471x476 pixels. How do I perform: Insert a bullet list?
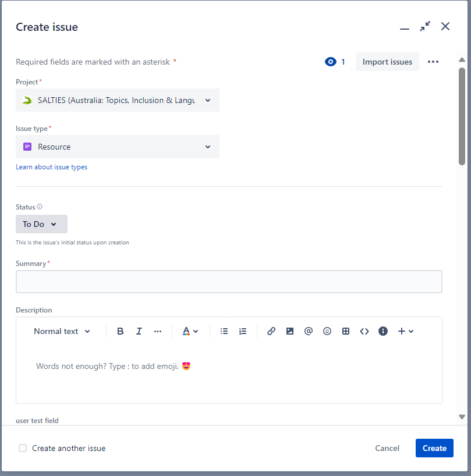pos(224,331)
